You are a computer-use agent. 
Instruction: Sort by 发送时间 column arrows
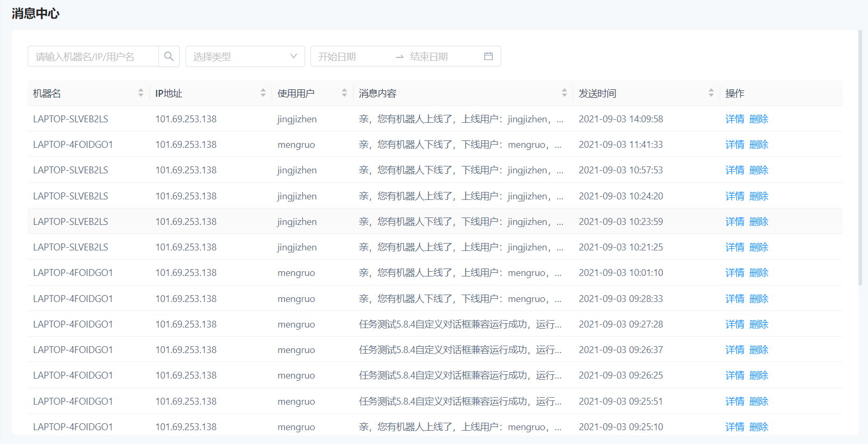click(x=711, y=93)
